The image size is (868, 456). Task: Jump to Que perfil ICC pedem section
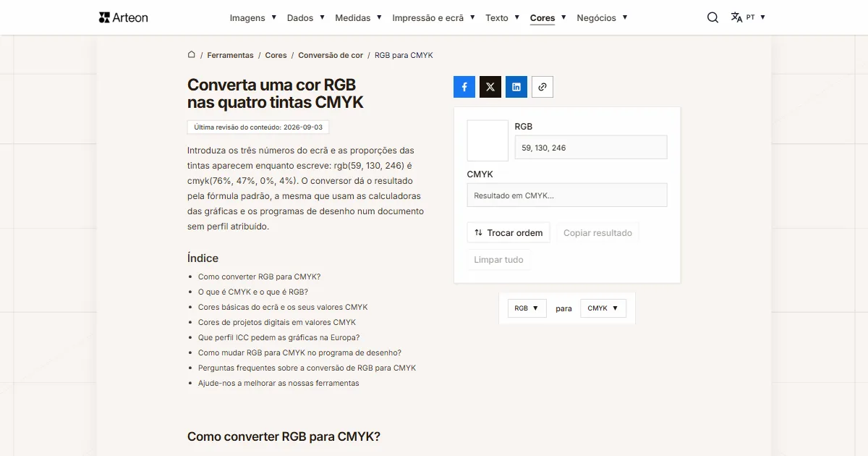[278, 337]
